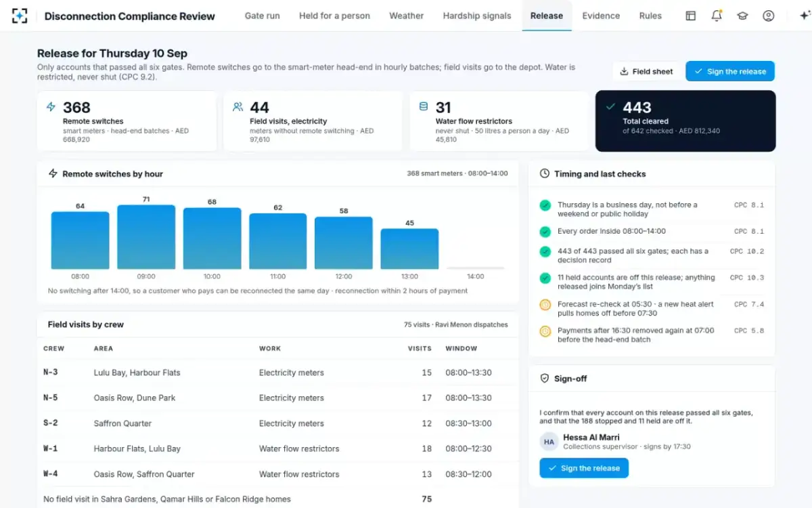Click the green check for 11 held accounts
This screenshot has width=812, height=508.
[x=545, y=278]
